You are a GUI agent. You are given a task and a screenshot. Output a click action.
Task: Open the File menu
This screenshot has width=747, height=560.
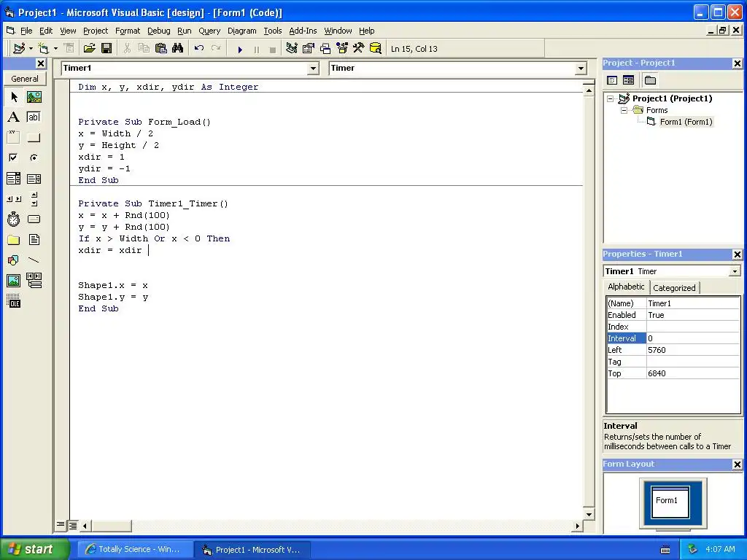tap(26, 31)
